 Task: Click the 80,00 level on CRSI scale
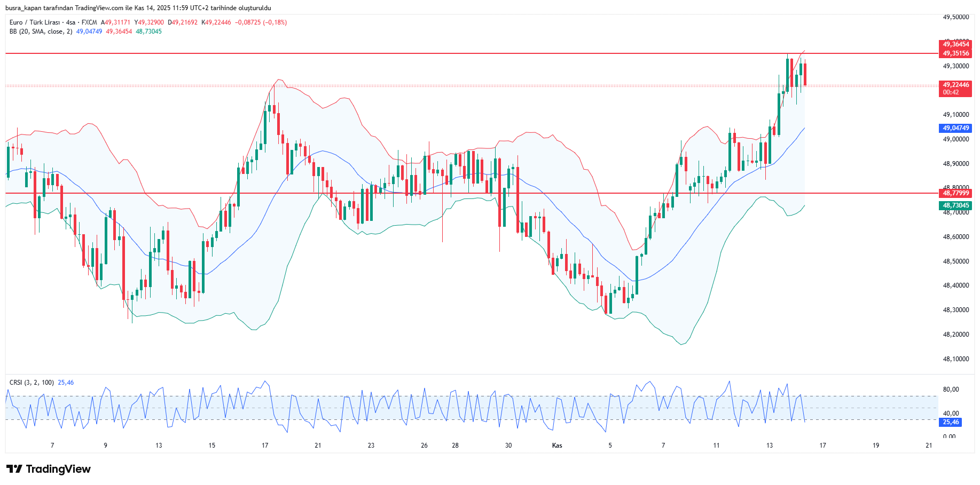coord(951,389)
